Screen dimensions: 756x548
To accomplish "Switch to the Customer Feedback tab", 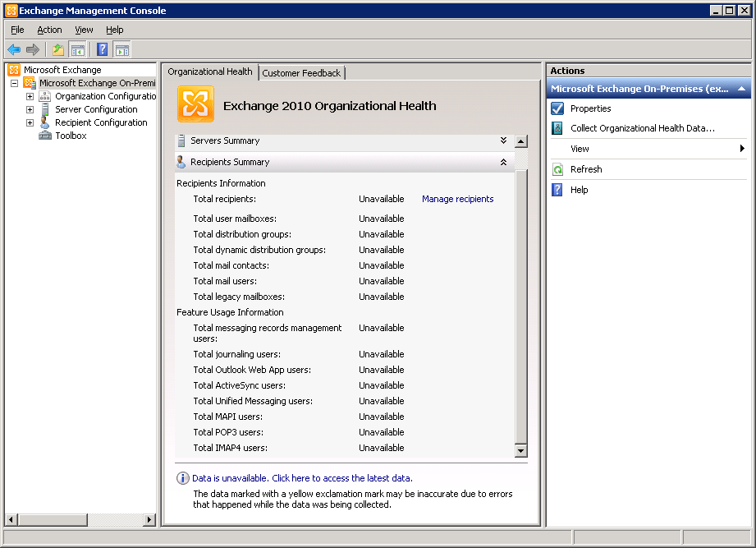I will pos(301,73).
